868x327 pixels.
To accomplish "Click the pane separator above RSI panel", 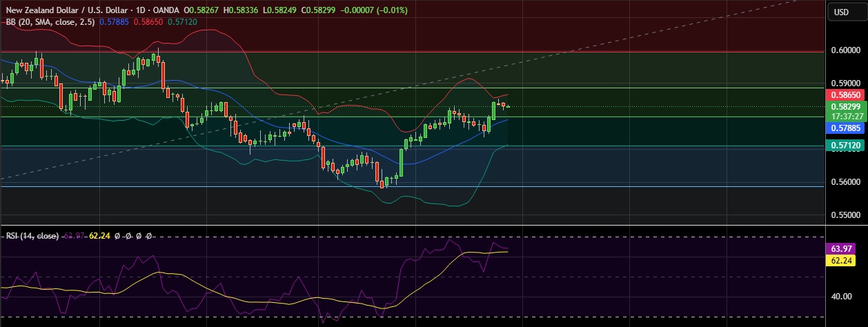I will (x=414, y=225).
